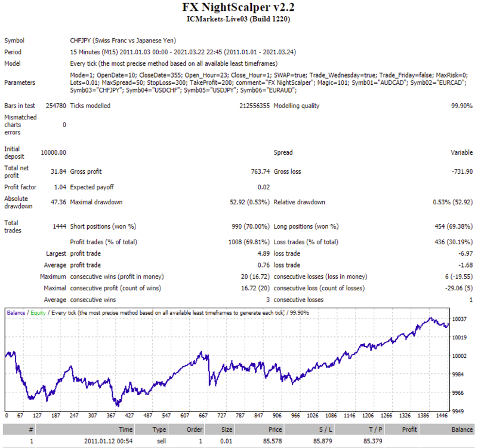Click Profit factor value 1.04
The width and height of the screenshot is (481, 448).
(x=60, y=187)
